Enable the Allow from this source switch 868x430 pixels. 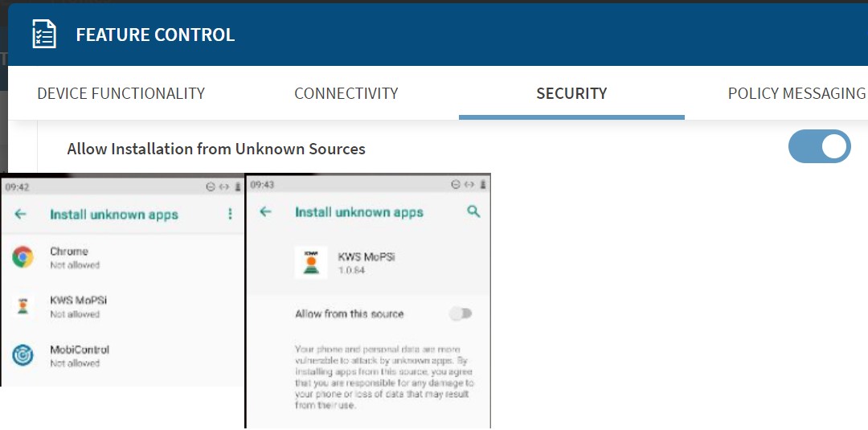[461, 313]
